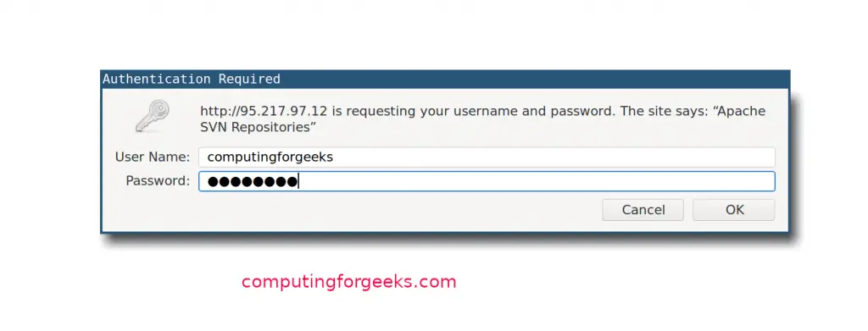Click the computingforgeeks text in the User Name field

(x=270, y=157)
